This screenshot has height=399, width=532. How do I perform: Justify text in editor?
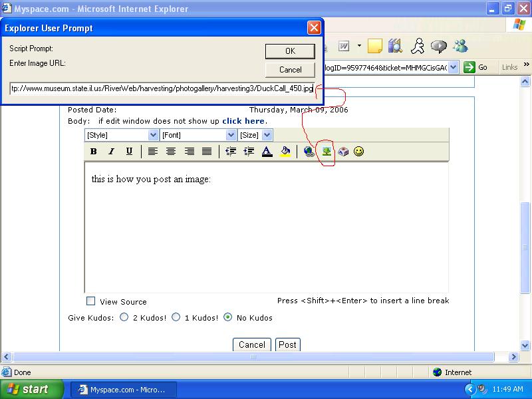click(x=207, y=152)
